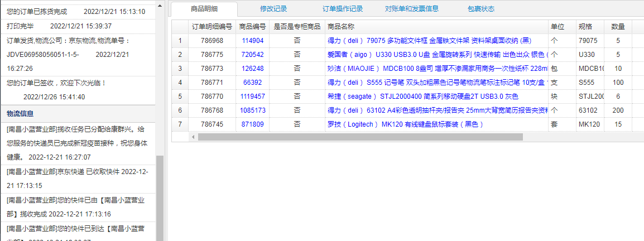This screenshot has width=644, height=241.
Task: Open the 包裹状态 tab
Action: click(481, 8)
